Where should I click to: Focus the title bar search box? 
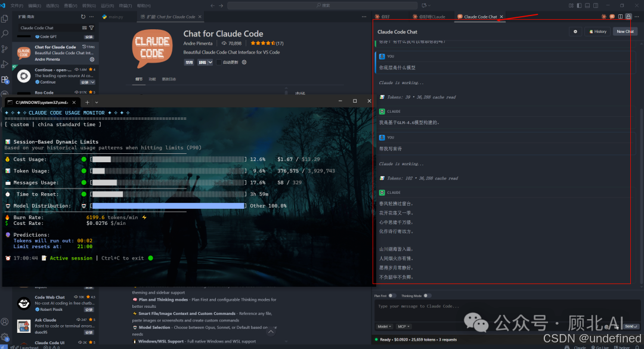[323, 5]
